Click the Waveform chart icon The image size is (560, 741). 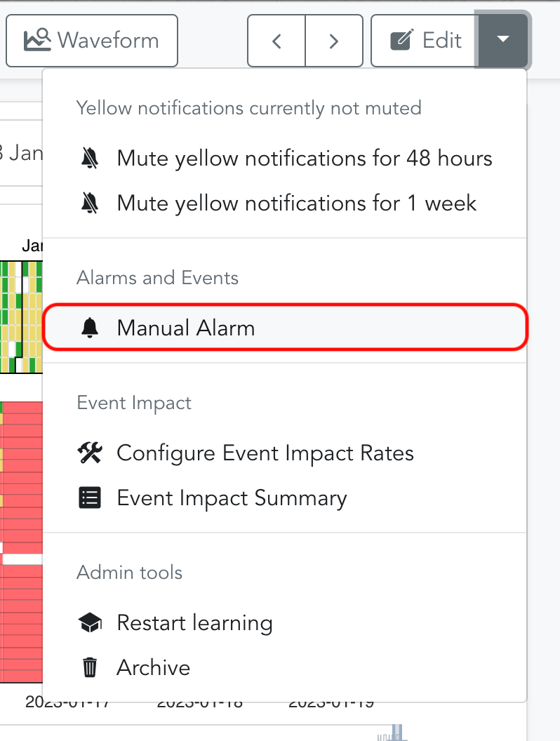tap(37, 40)
